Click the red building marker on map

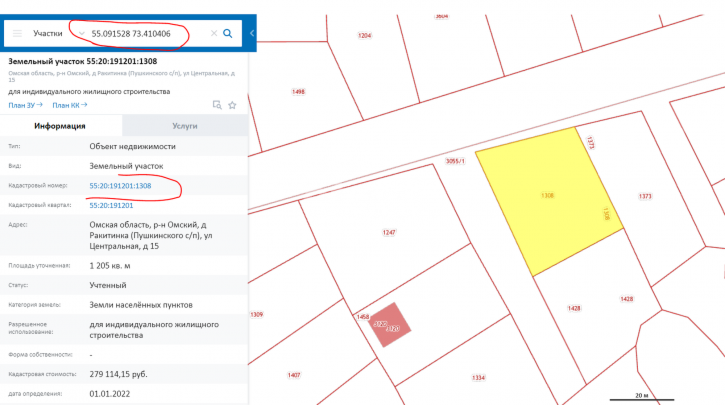tap(387, 326)
